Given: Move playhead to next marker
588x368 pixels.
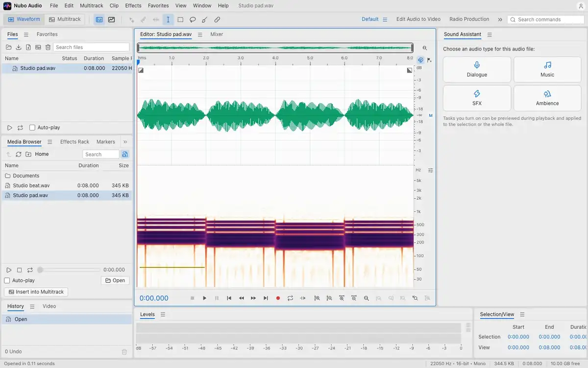Looking at the screenshot, I should coord(266,298).
